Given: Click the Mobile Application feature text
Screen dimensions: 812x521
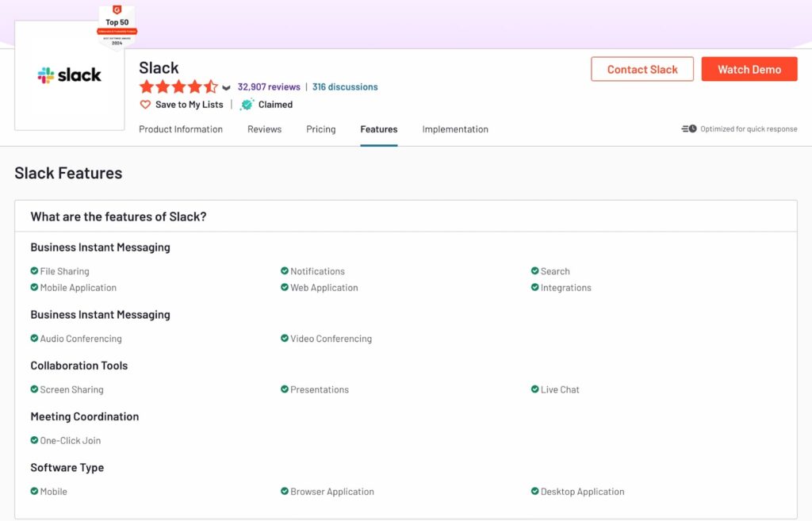Looking at the screenshot, I should (79, 288).
